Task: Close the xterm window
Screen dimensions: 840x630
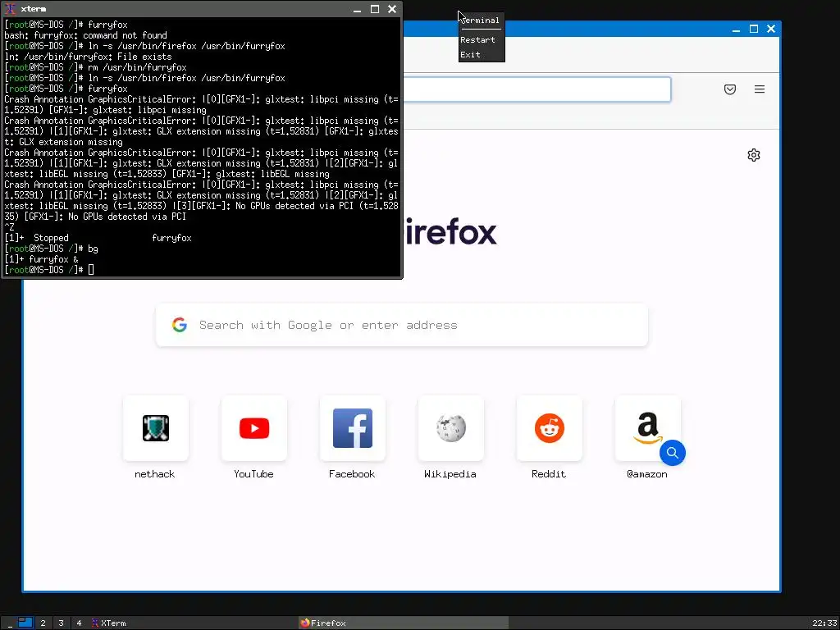Action: point(392,9)
